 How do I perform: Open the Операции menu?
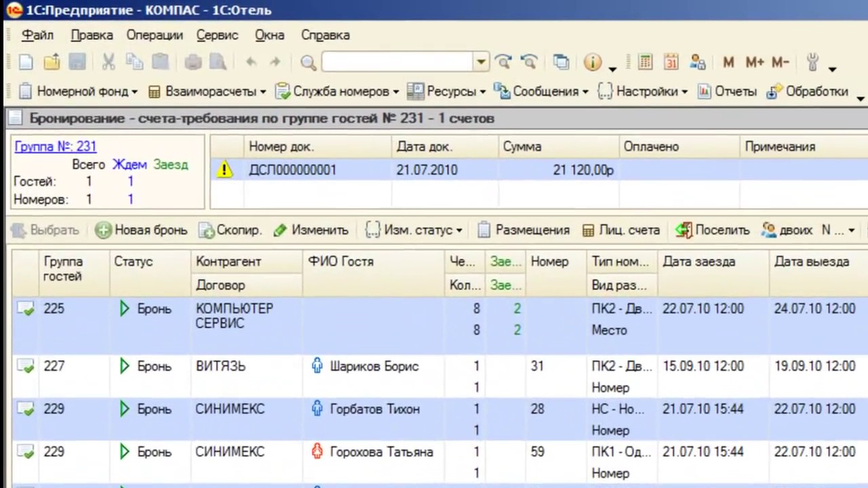click(x=155, y=35)
